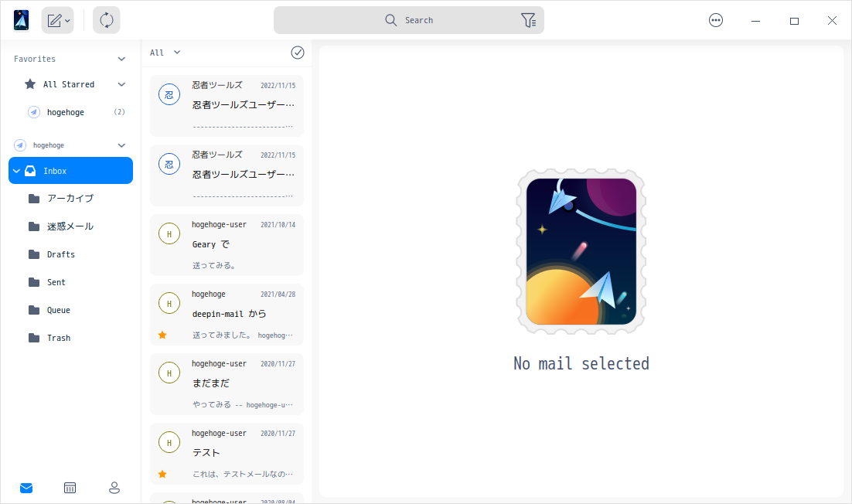This screenshot has width=852, height=504.
Task: Toggle star on the テスト message
Action: pyautogui.click(x=162, y=474)
